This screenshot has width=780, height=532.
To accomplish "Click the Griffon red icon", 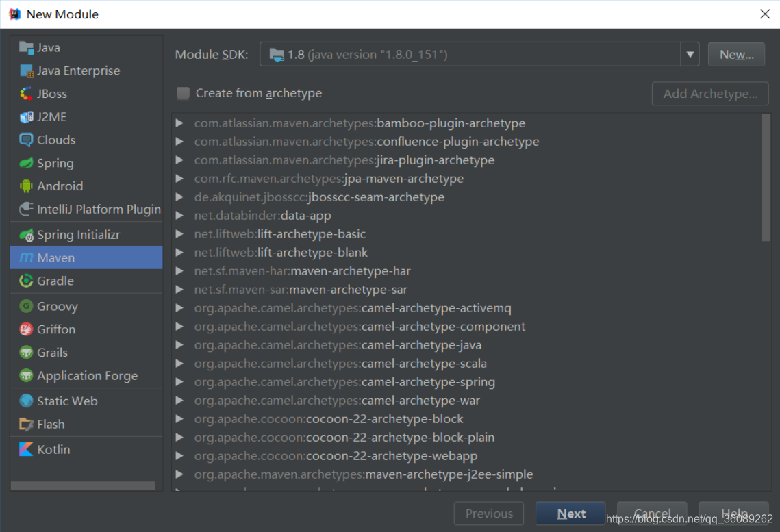I will [26, 329].
